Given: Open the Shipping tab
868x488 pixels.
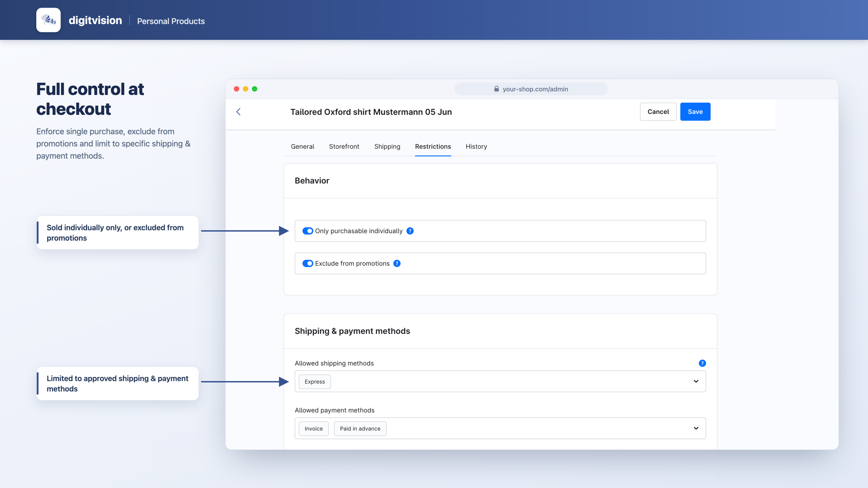Looking at the screenshot, I should click(x=387, y=146).
